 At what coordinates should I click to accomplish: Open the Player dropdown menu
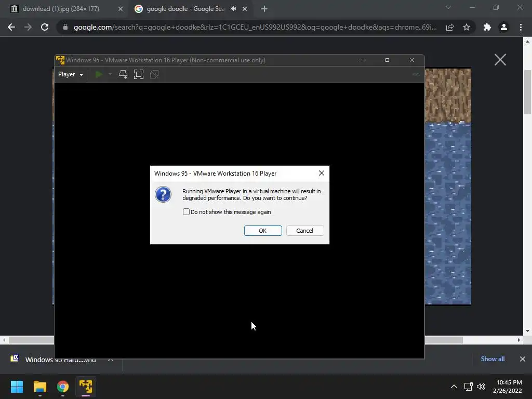point(71,74)
